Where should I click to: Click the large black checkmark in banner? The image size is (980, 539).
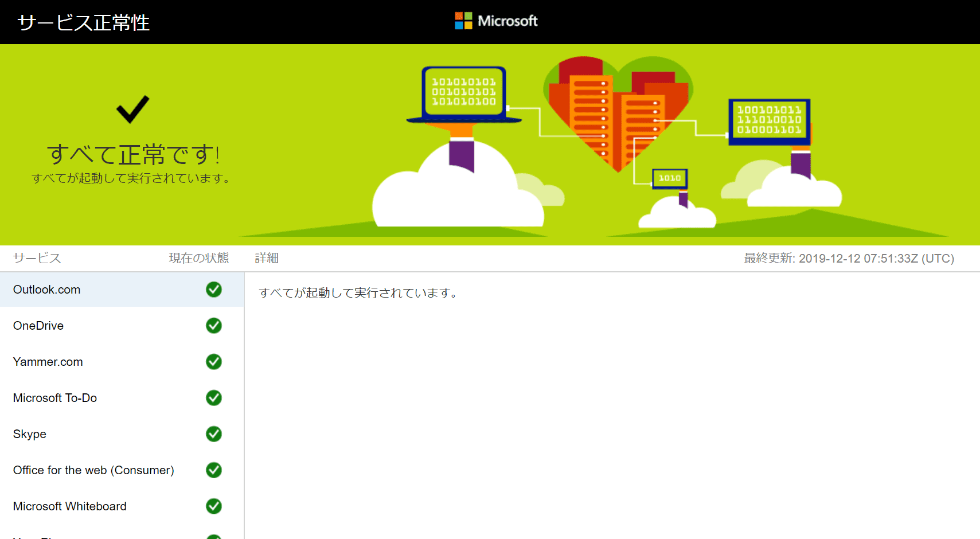tap(132, 109)
